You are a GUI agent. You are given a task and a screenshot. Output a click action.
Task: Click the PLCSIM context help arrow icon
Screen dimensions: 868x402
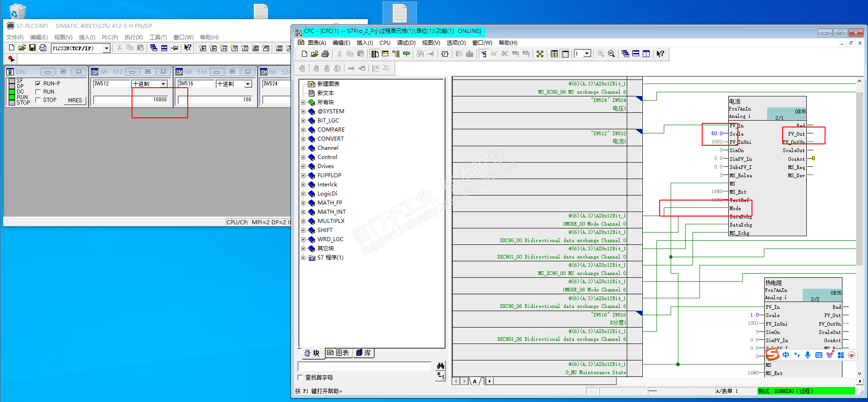click(x=188, y=48)
